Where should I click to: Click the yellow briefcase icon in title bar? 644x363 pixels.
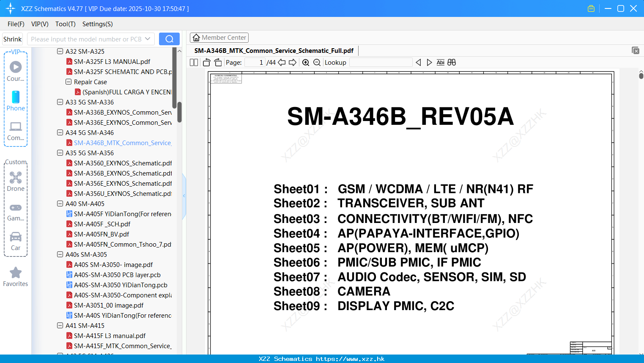point(591,8)
